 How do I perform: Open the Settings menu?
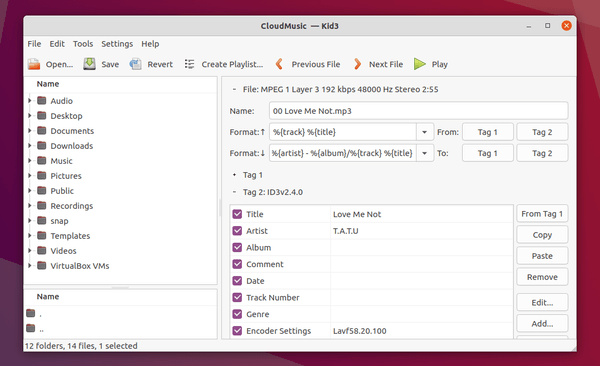point(117,44)
